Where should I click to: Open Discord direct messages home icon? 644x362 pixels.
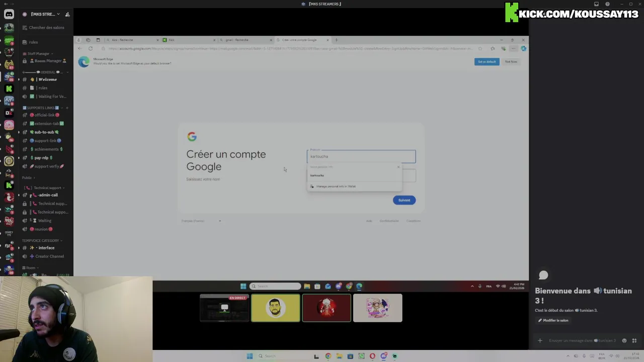click(x=9, y=15)
